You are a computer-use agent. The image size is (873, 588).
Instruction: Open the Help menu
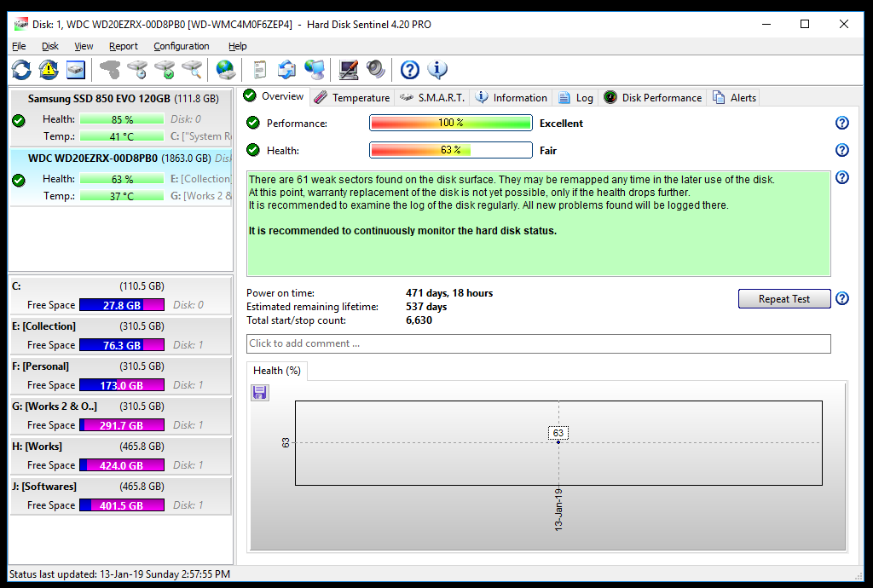(238, 46)
